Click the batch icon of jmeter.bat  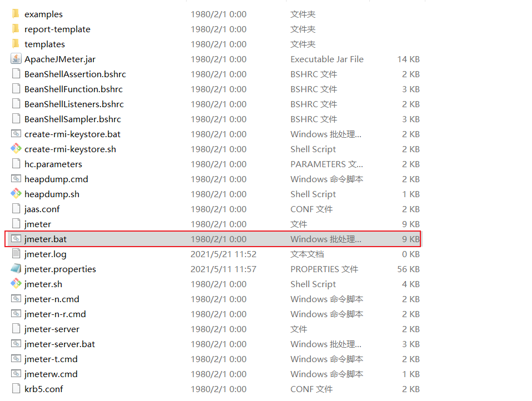click(16, 238)
